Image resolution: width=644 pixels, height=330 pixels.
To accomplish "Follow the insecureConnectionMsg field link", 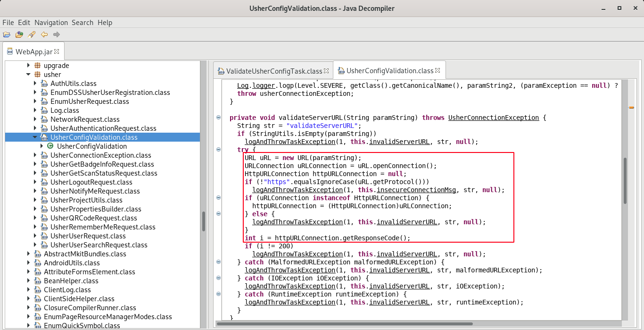I will (x=416, y=190).
